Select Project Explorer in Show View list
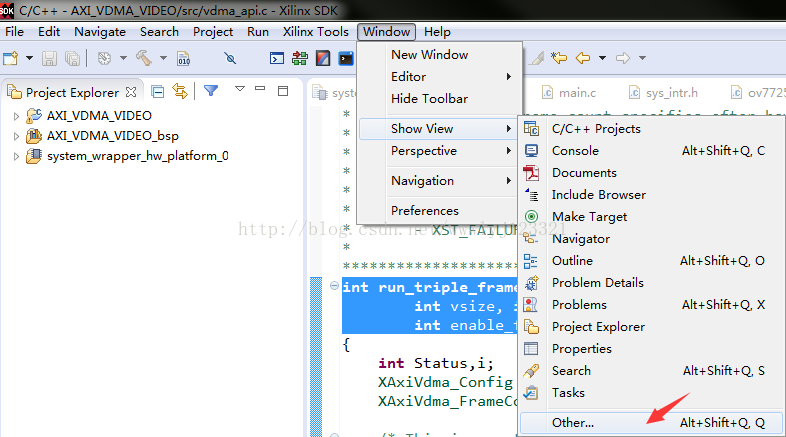This screenshot has height=437, width=786. tap(651, 327)
